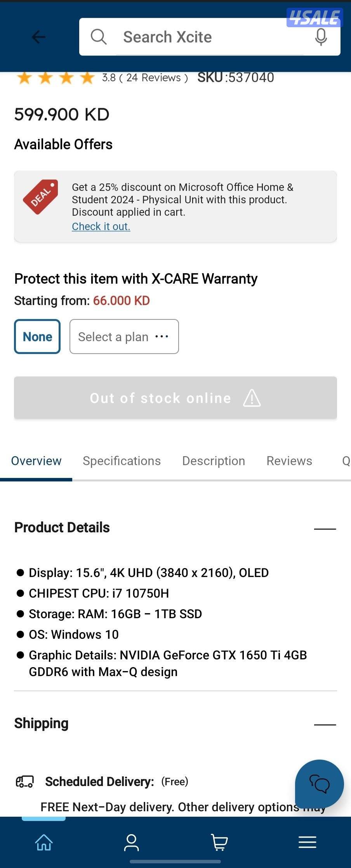
Task: Open the account profile icon
Action: coord(131,842)
